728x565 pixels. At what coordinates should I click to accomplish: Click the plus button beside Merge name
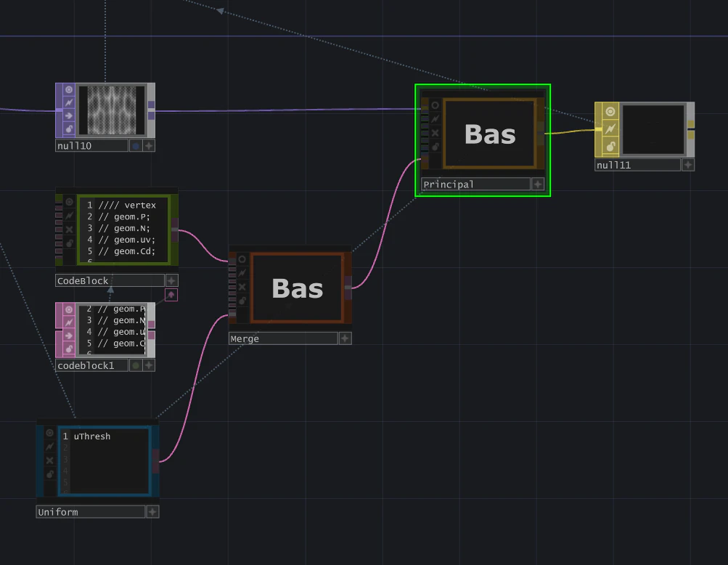point(345,338)
